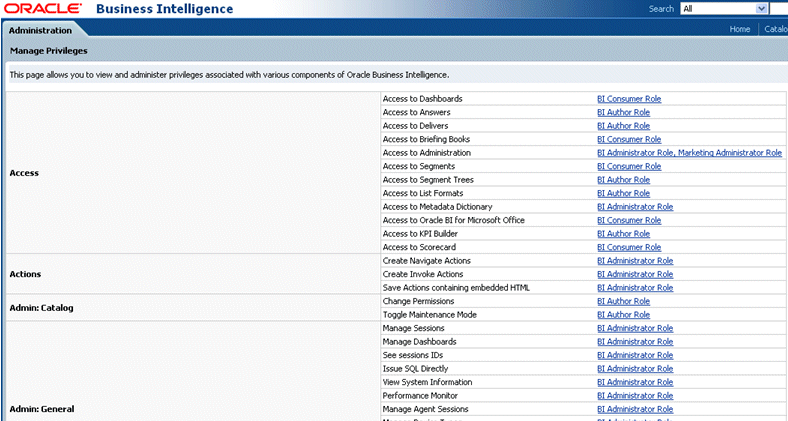Select Access to Oracle BI for Microsoft Office text
Image resolution: width=788 pixels, height=421 pixels.
click(454, 221)
